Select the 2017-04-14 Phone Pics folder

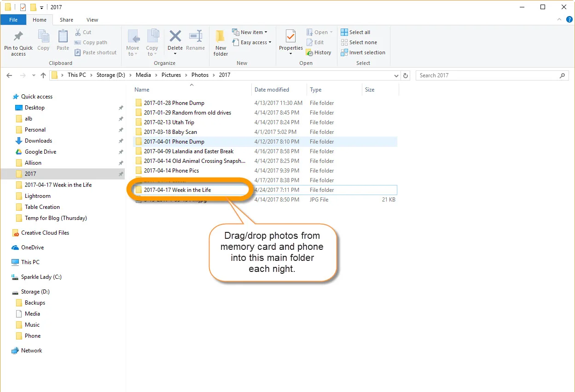click(x=265, y=171)
